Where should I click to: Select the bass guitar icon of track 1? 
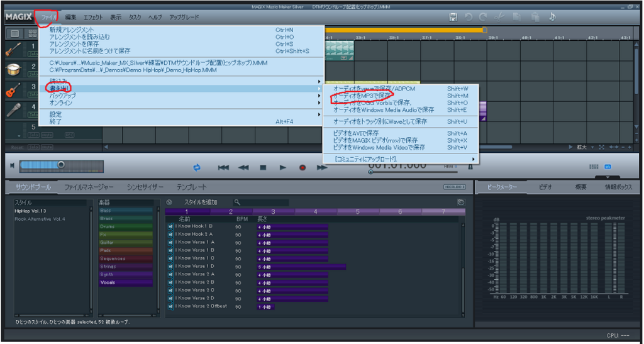pos(14,50)
